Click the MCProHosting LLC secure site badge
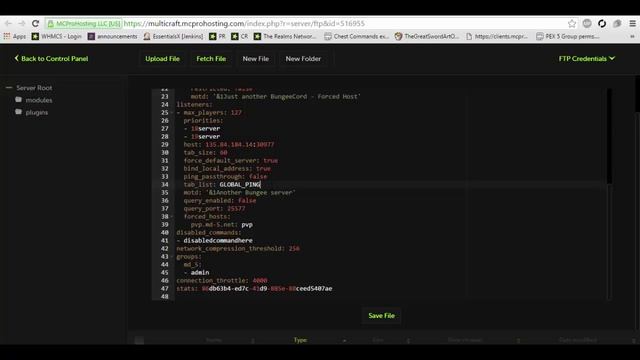This screenshot has height=360, width=640. point(84,24)
